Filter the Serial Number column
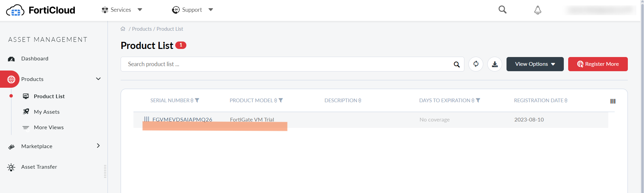 coord(197,101)
